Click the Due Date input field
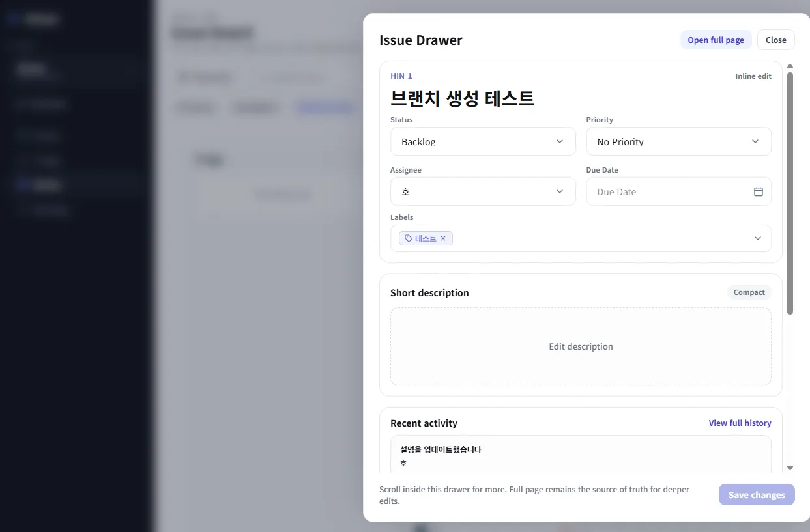The width and height of the screenshot is (810, 532). tap(678, 191)
